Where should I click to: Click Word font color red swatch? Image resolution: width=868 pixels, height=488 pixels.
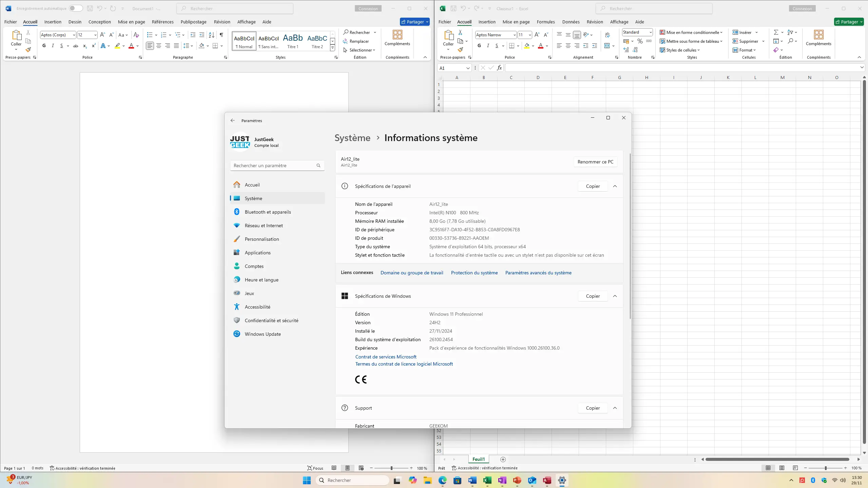tap(131, 46)
